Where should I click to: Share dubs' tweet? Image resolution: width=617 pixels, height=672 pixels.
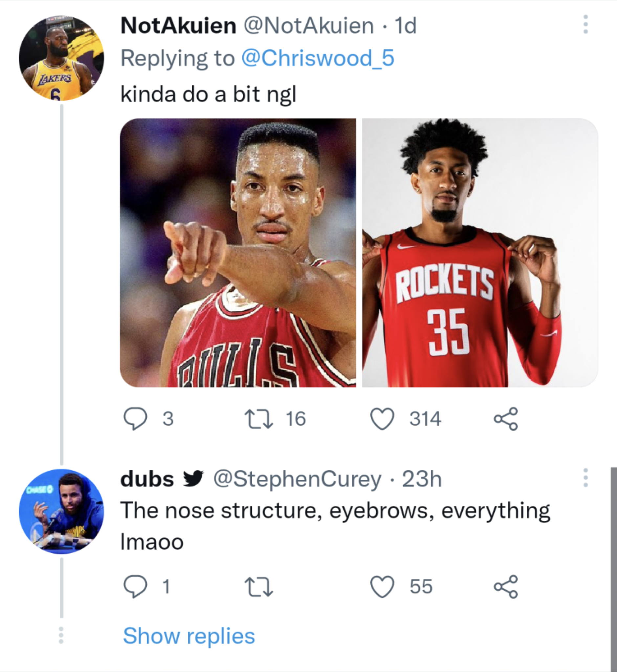[506, 586]
